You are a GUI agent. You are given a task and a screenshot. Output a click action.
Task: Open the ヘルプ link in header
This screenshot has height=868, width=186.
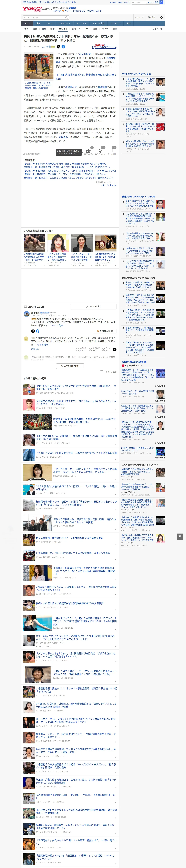click(127, 2)
